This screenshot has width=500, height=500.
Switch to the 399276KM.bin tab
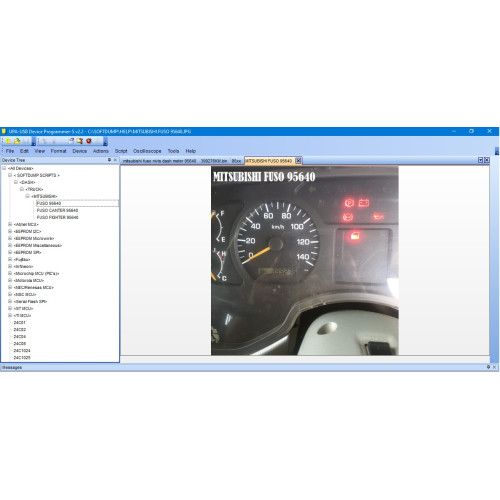tap(214, 161)
